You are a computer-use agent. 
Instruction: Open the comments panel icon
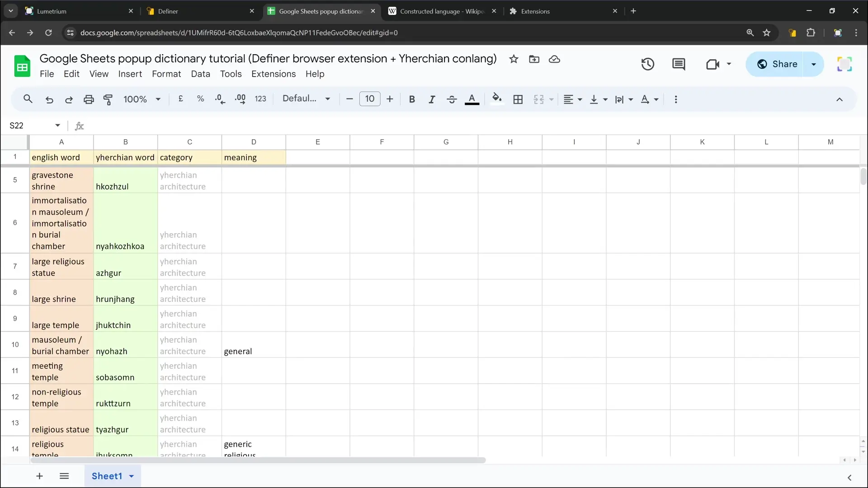[x=678, y=64]
